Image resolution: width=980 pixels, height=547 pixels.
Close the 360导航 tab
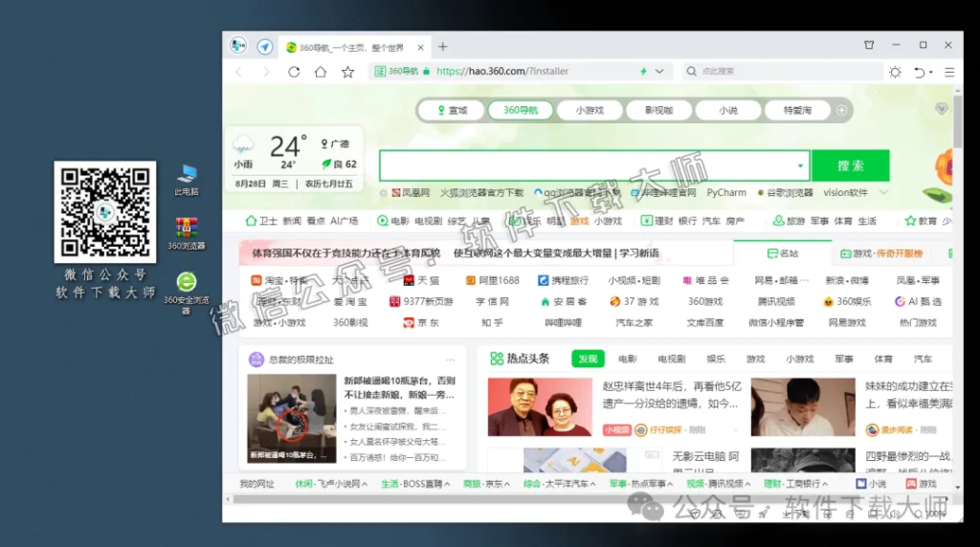[x=421, y=48]
